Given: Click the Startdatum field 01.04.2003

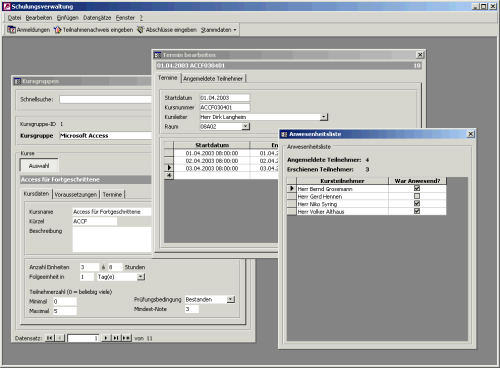Looking at the screenshot, I should tap(225, 98).
